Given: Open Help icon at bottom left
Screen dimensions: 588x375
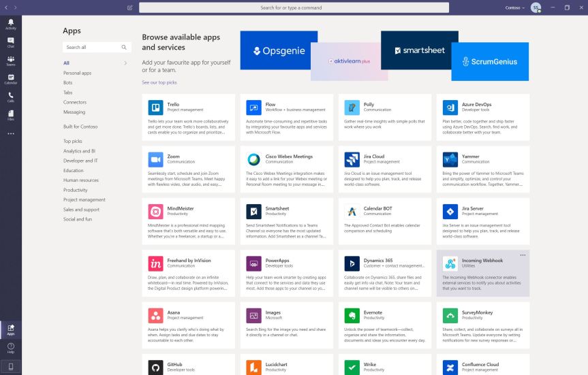Looking at the screenshot, I should (10, 348).
